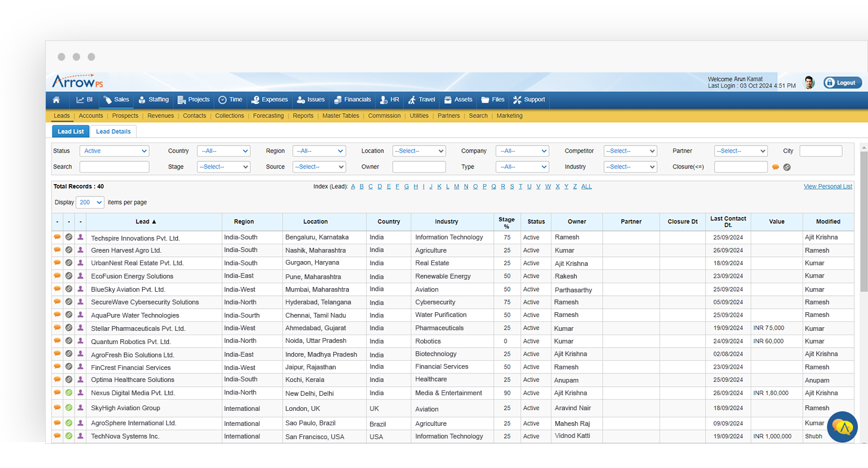The width and height of the screenshot is (868, 468).
Task: Open the Location filter dropdown
Action: tap(419, 151)
